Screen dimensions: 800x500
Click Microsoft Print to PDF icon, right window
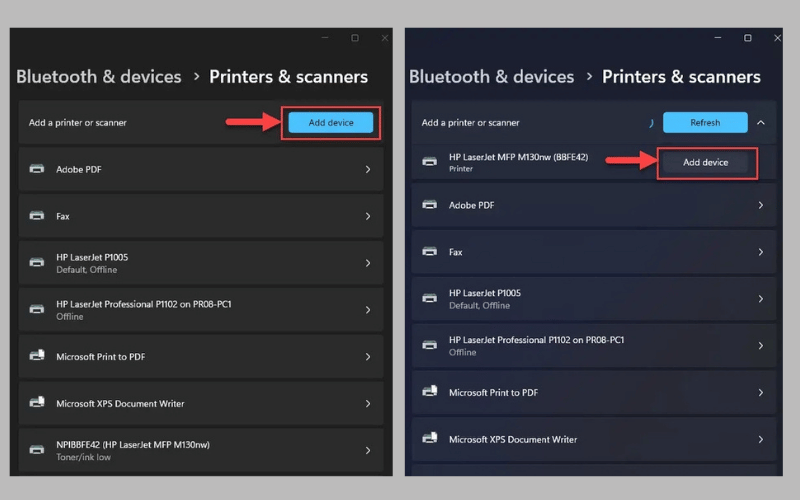[430, 391]
